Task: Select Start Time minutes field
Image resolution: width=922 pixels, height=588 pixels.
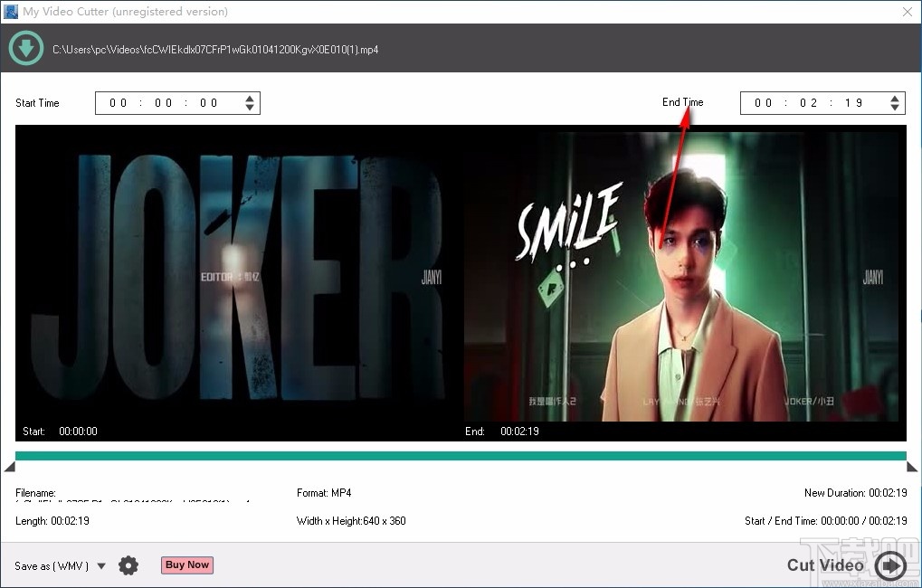Action: click(164, 103)
